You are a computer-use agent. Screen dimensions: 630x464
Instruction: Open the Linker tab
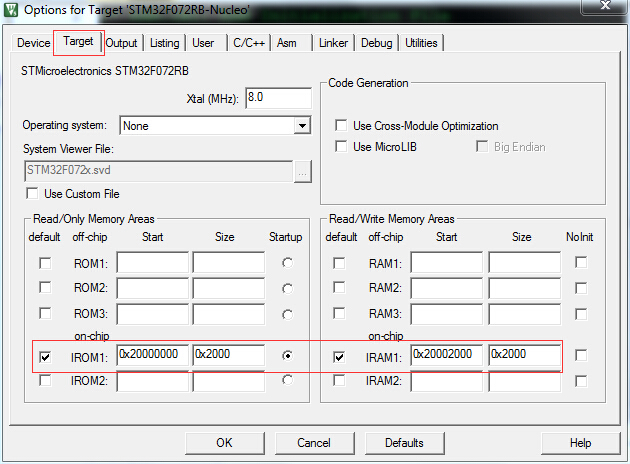point(333,43)
